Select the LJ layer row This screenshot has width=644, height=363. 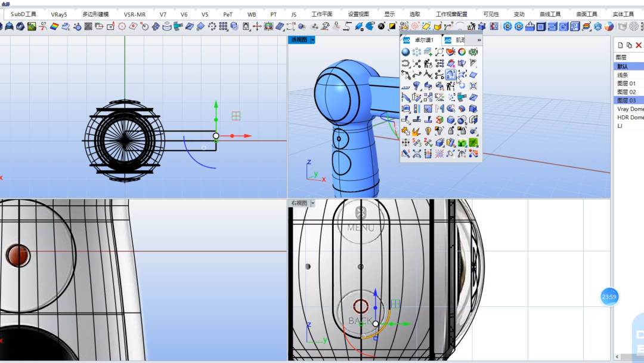click(x=629, y=126)
